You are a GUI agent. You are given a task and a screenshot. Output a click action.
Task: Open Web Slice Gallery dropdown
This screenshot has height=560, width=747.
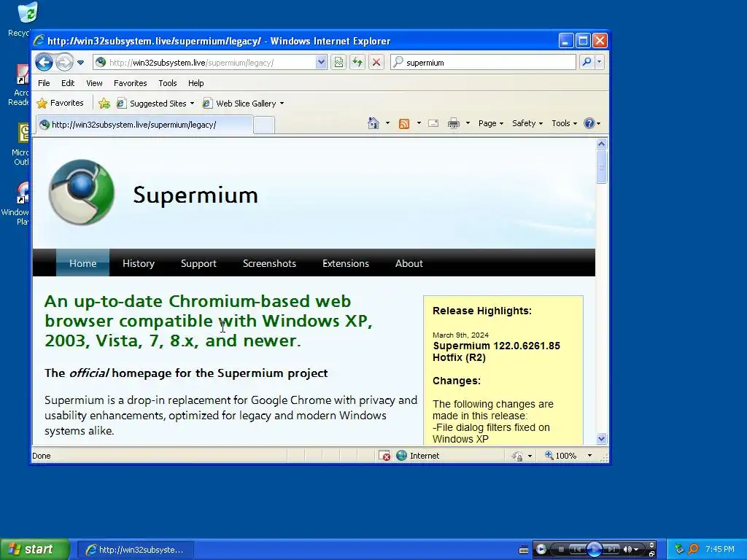point(243,104)
